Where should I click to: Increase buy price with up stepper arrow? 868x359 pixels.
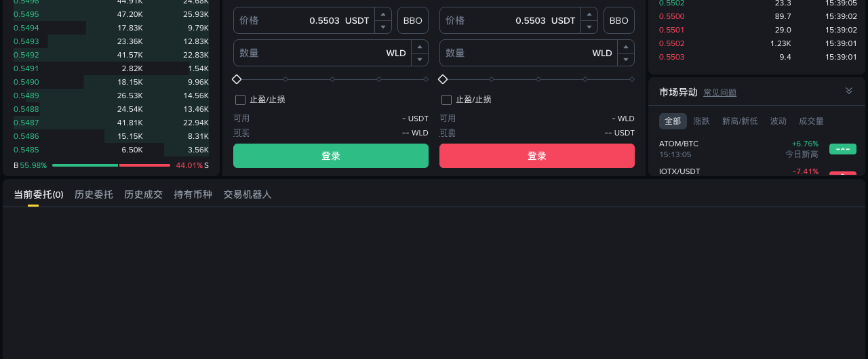click(x=383, y=14)
